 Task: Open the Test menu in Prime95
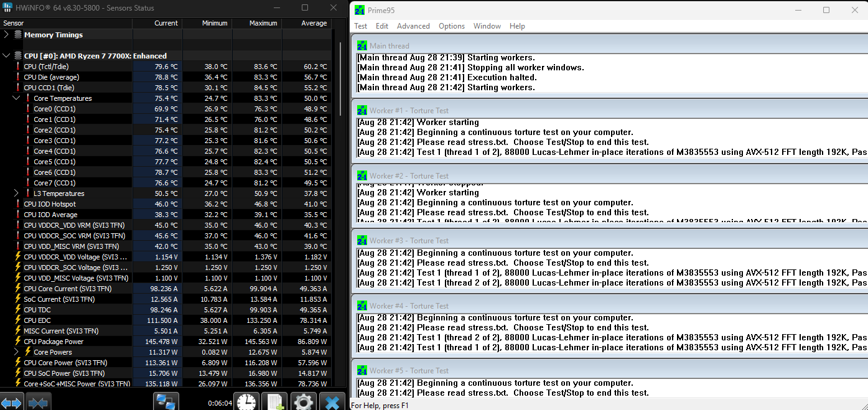361,26
